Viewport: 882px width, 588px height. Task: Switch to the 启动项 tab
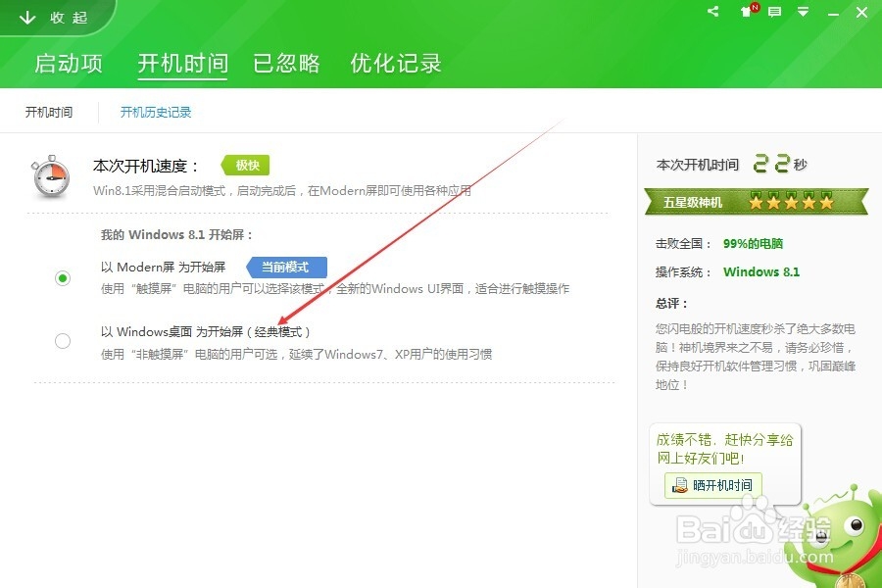click(x=69, y=63)
